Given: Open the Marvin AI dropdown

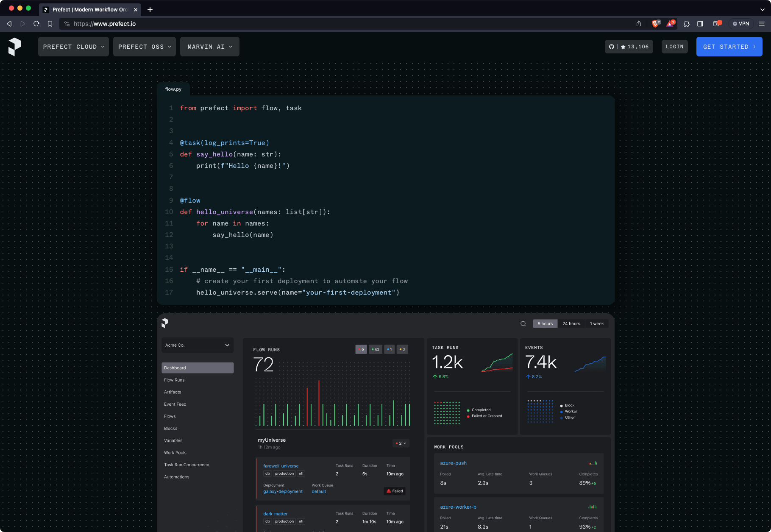Looking at the screenshot, I should pyautogui.click(x=210, y=47).
